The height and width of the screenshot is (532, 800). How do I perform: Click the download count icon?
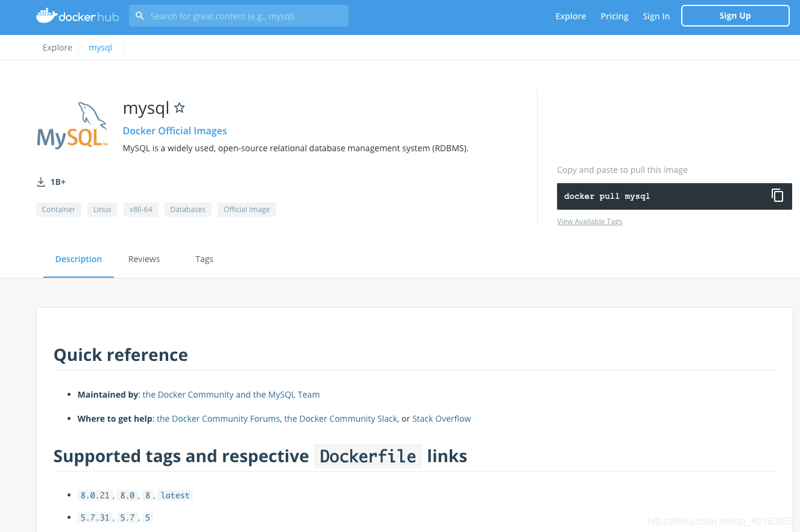[41, 182]
